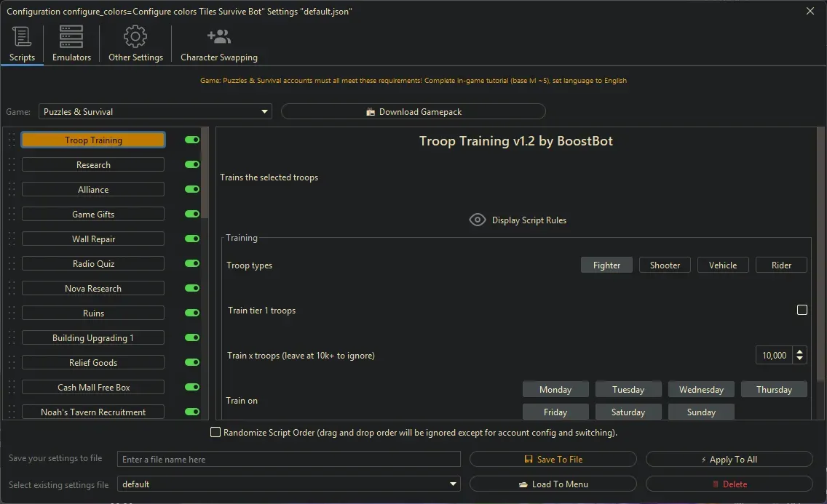The height and width of the screenshot is (504, 827).
Task: Open Other Settings via the gear icon
Action: [x=135, y=36]
